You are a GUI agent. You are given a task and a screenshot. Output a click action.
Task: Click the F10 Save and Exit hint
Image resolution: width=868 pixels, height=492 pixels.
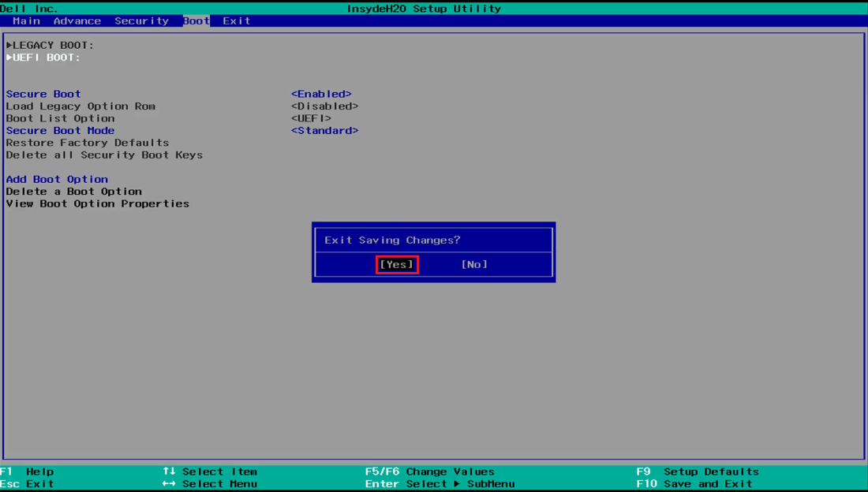click(x=694, y=484)
